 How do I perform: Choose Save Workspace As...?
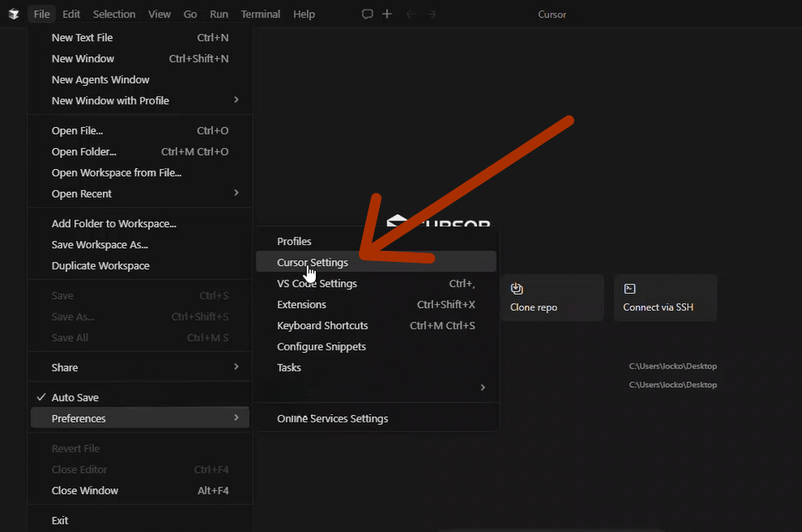[140, 245]
